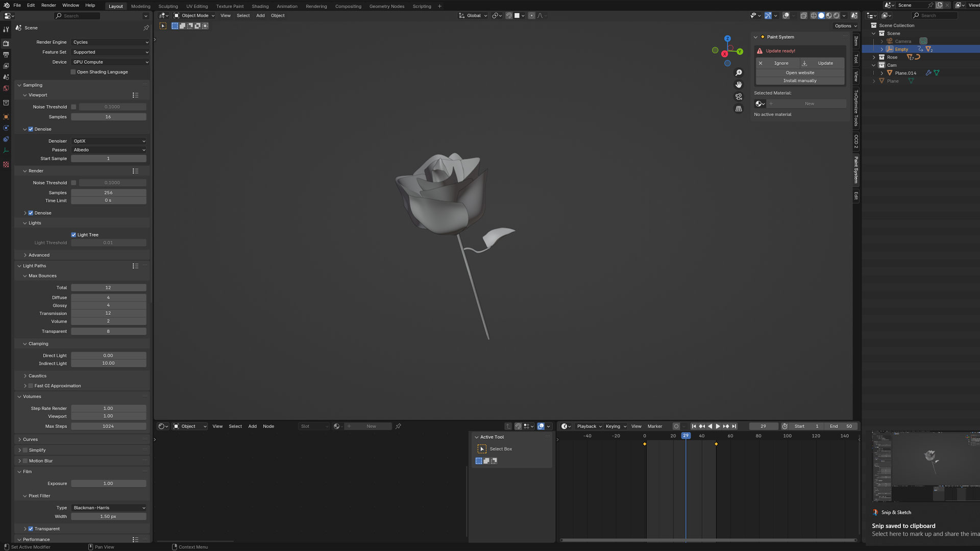Click the Update button in Paint System
The image size is (980, 551).
[x=825, y=63]
